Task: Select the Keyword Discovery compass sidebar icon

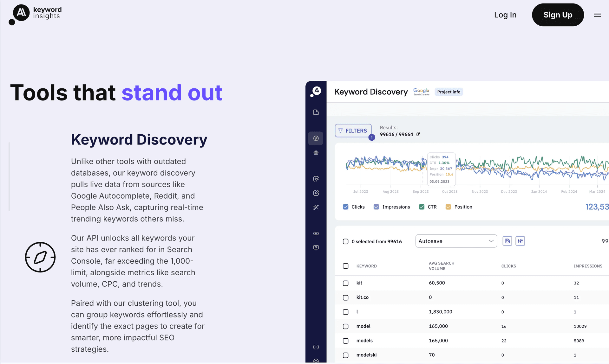Action: click(x=316, y=138)
